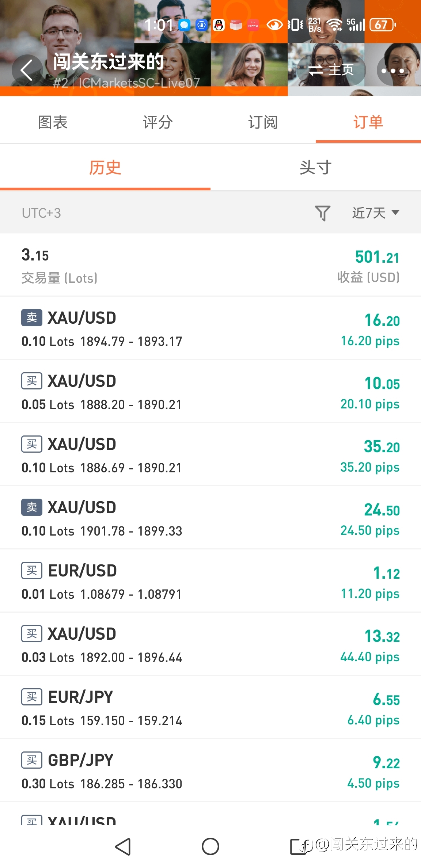Open the three-dots more options menu
This screenshot has height=868, width=421.
(x=393, y=70)
